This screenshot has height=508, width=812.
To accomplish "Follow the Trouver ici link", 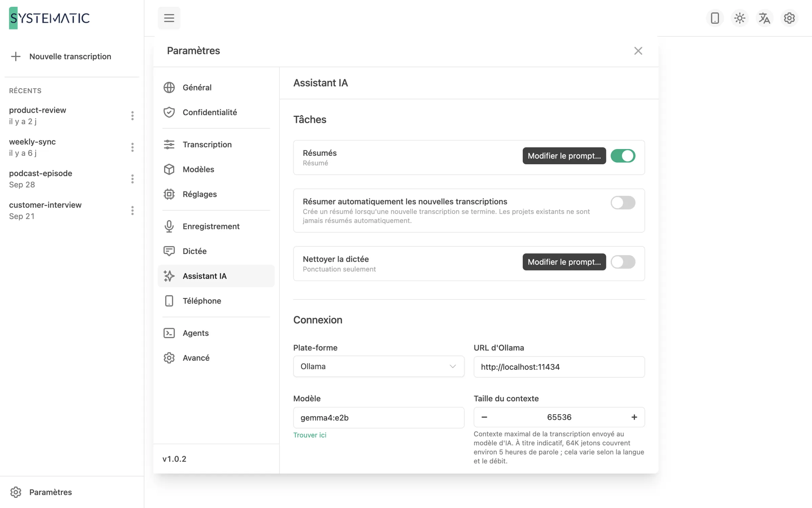I will (310, 435).
